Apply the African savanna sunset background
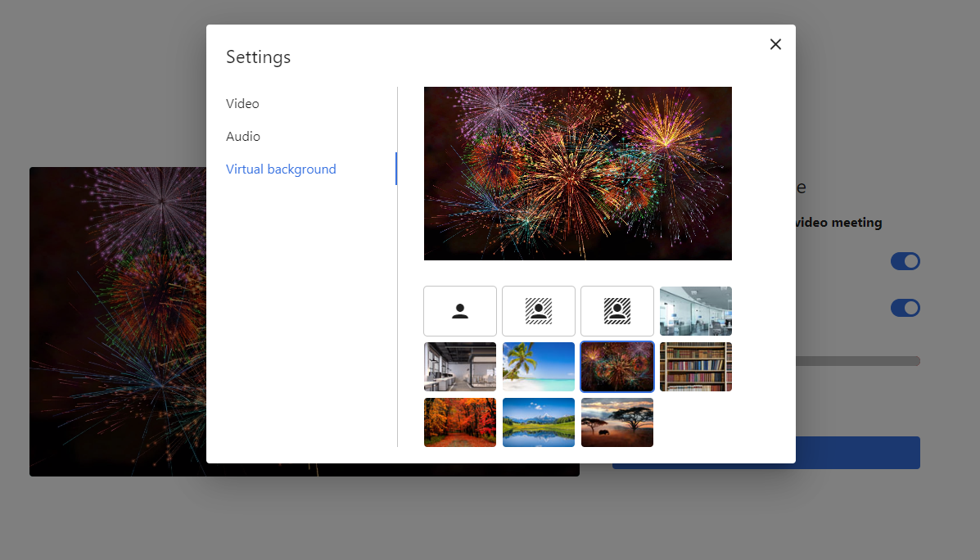This screenshot has height=560, width=980. (616, 422)
